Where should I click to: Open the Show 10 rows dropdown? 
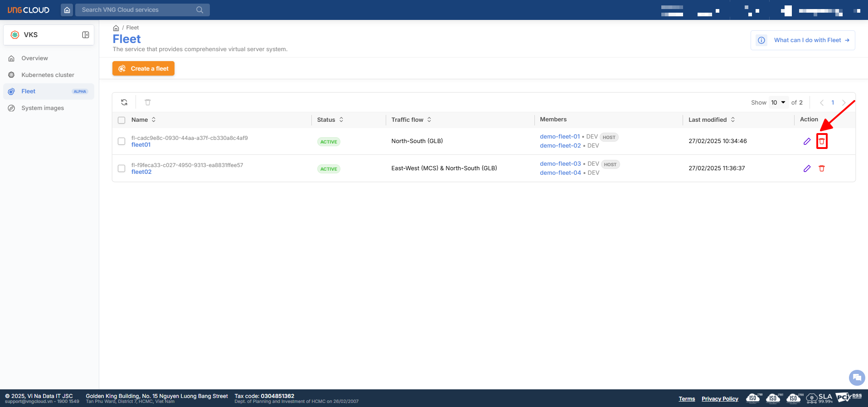coord(778,102)
